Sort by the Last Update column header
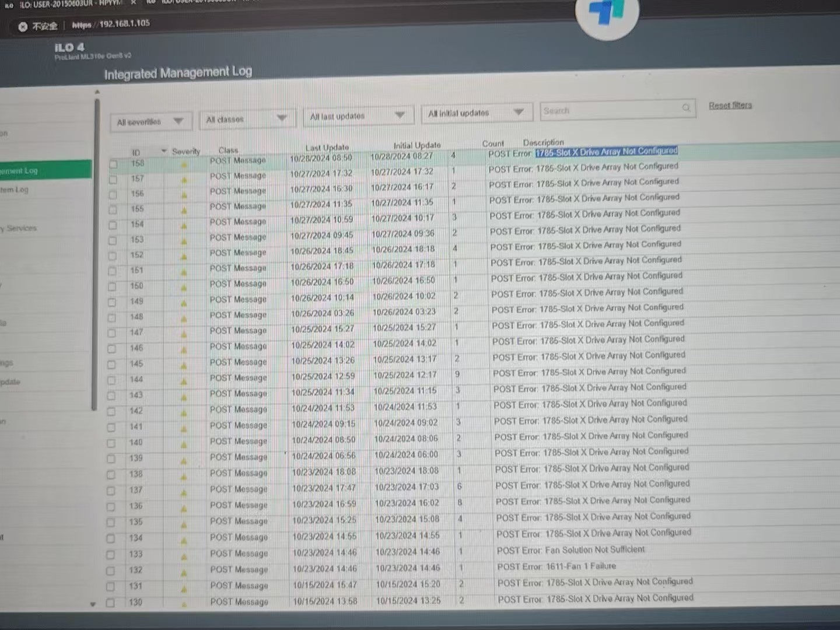This screenshot has height=630, width=840. (327, 148)
